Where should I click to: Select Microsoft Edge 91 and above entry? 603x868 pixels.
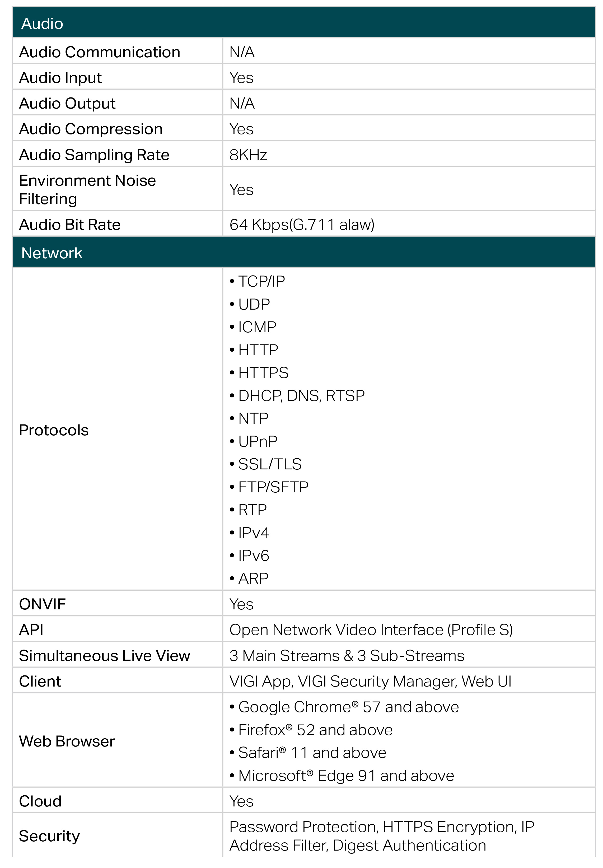coord(346,776)
